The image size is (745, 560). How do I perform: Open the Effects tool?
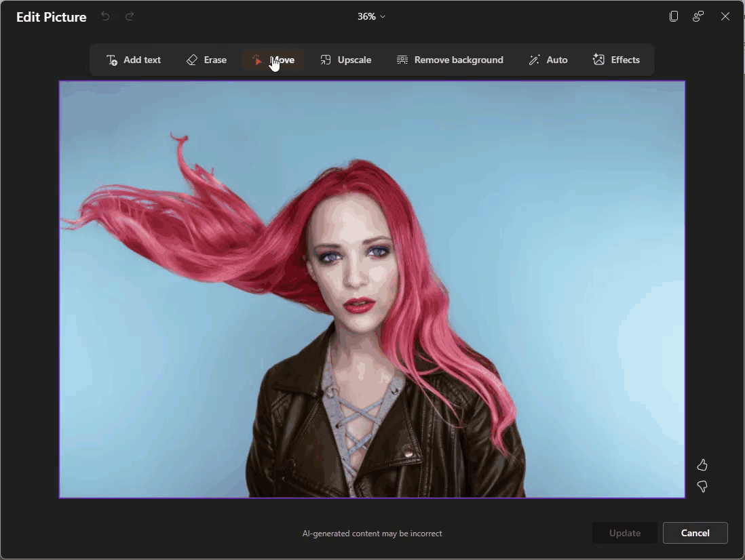616,60
